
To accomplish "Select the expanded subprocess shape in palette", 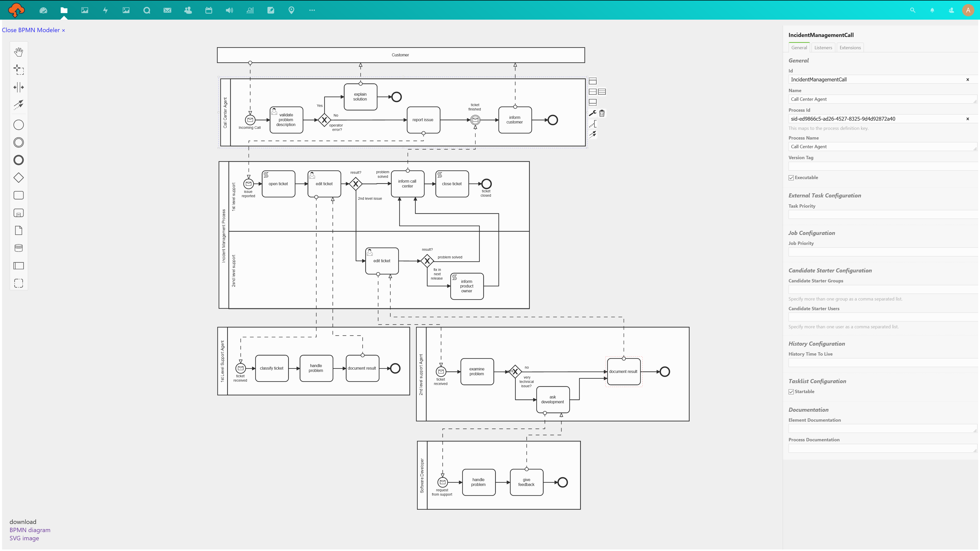I will (x=18, y=213).
